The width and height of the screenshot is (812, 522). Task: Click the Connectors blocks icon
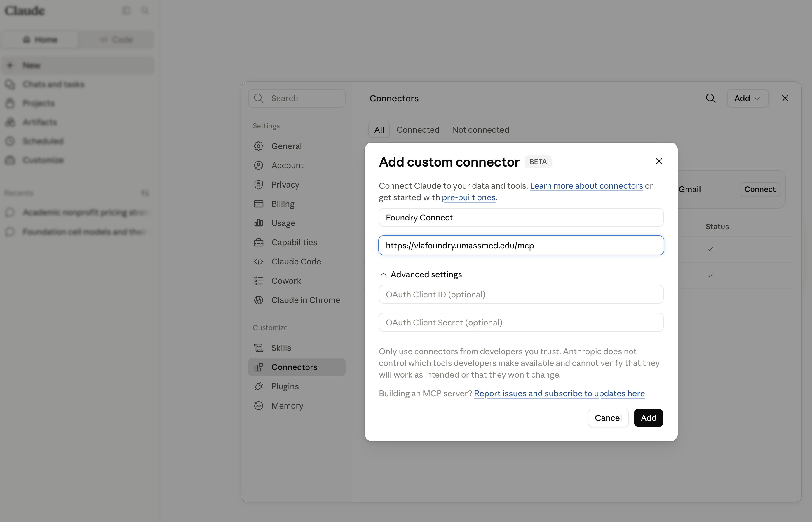coord(258,367)
